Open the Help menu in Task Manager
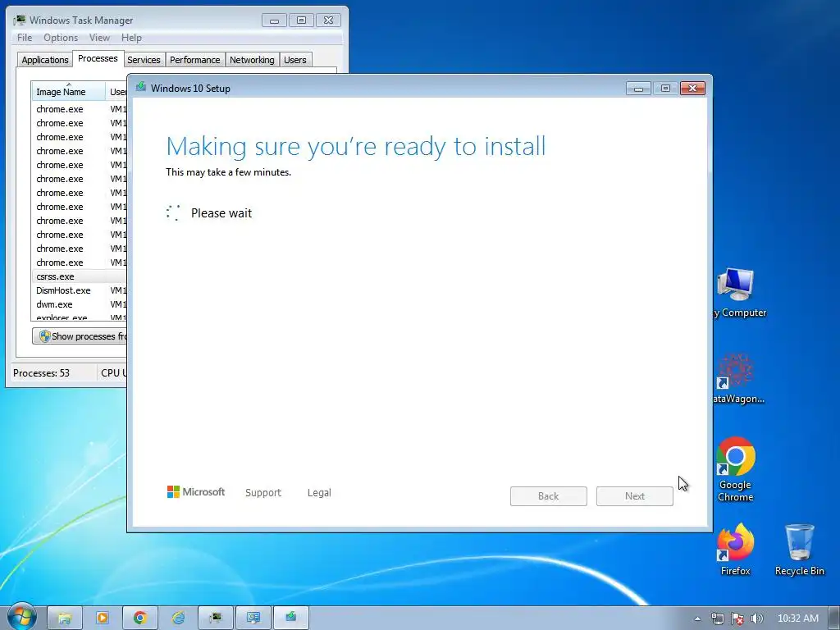 pyautogui.click(x=131, y=38)
